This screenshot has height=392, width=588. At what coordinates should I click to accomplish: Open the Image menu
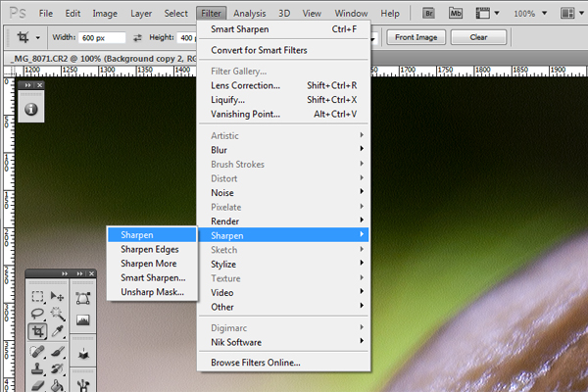[105, 14]
